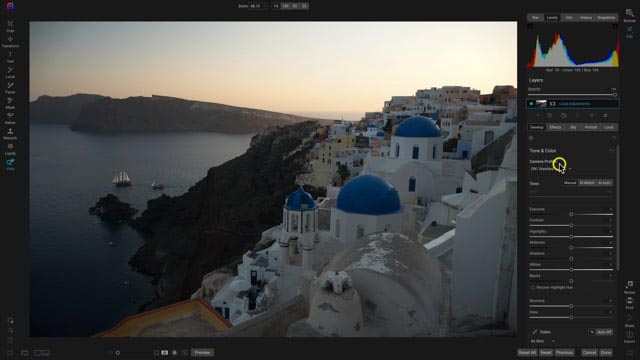Click the Previous button

pos(564,353)
